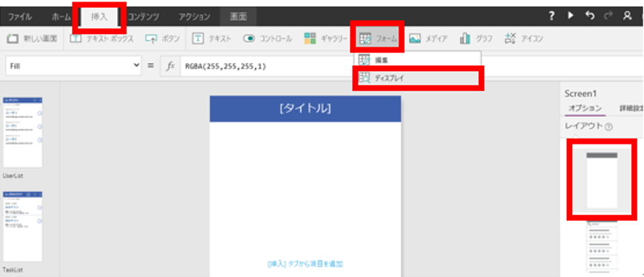Screen dimensions: 644x277
Task: Open the user account icon
Action: pos(627,16)
